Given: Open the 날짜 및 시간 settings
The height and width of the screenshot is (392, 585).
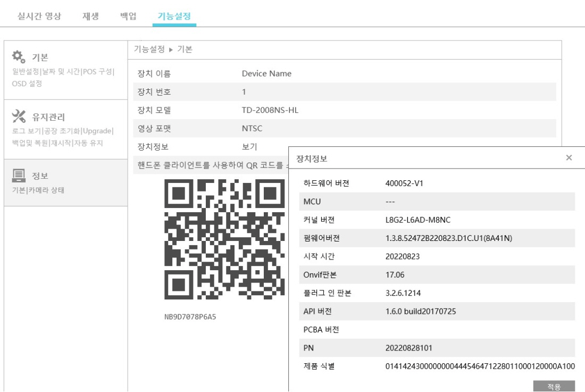Looking at the screenshot, I should click(x=60, y=72).
